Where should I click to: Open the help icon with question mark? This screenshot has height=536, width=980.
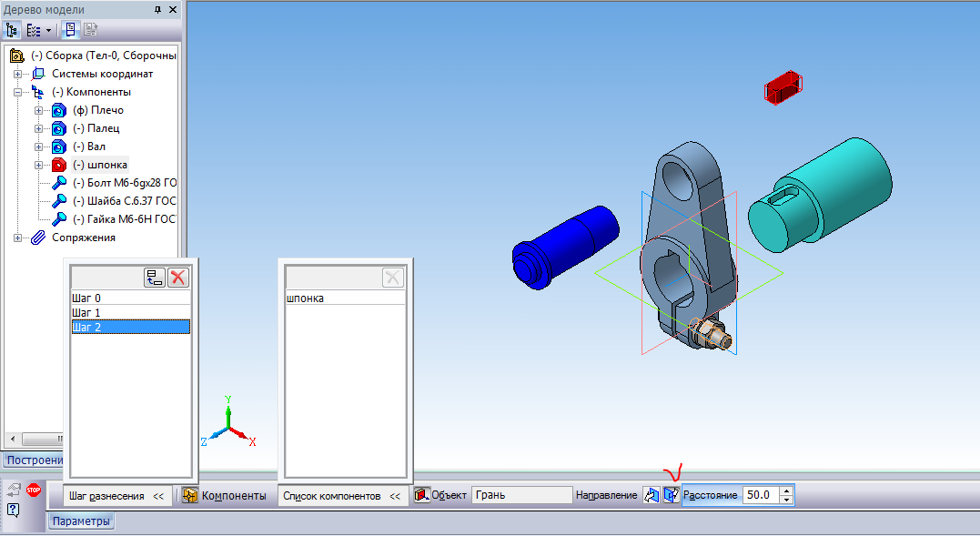point(14,509)
